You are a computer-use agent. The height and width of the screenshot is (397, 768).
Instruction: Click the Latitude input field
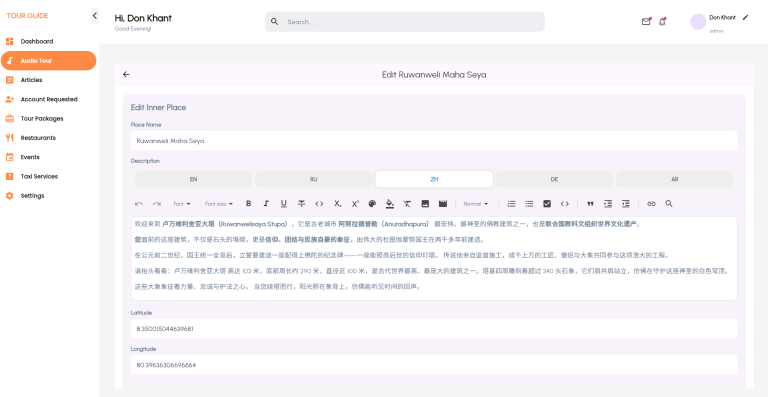(x=434, y=329)
